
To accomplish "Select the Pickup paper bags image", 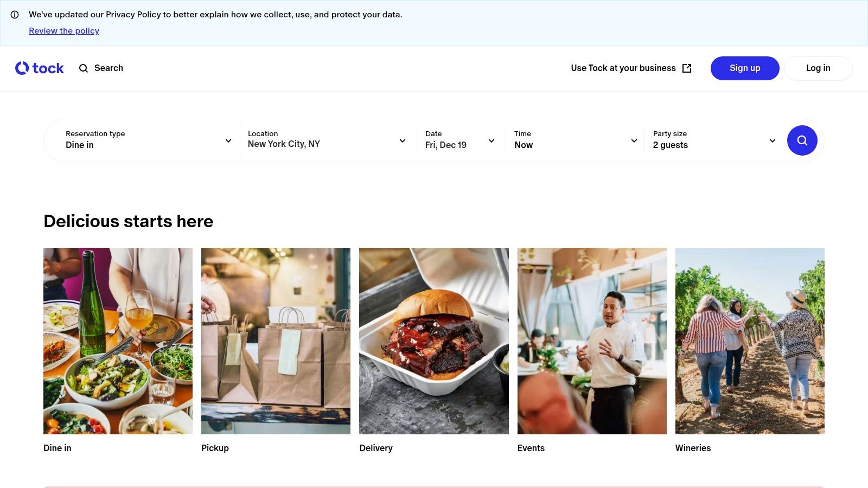I will click(276, 341).
